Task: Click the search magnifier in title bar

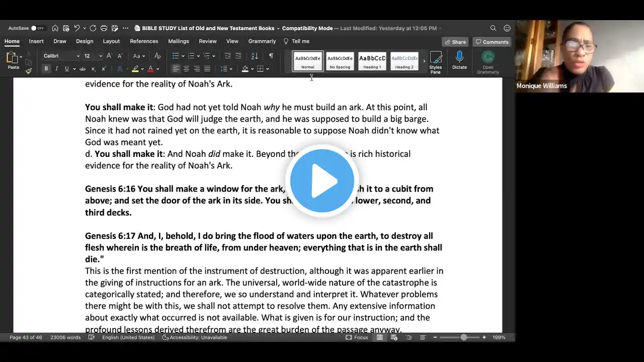Action: point(493,28)
